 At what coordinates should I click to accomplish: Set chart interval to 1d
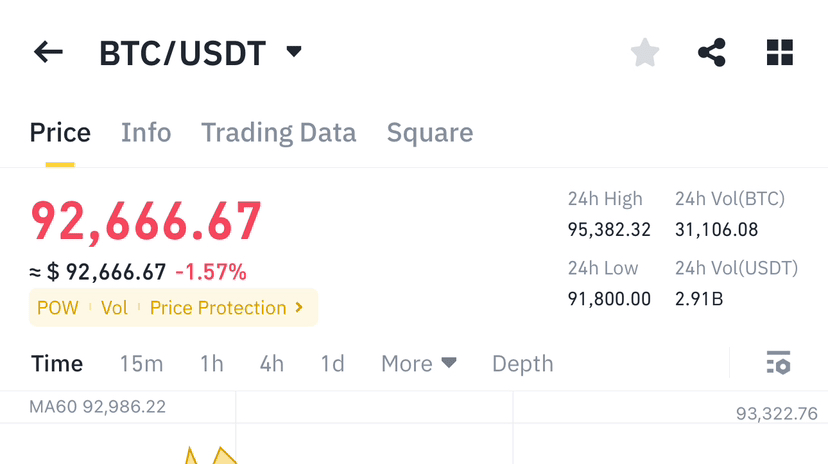click(x=332, y=364)
